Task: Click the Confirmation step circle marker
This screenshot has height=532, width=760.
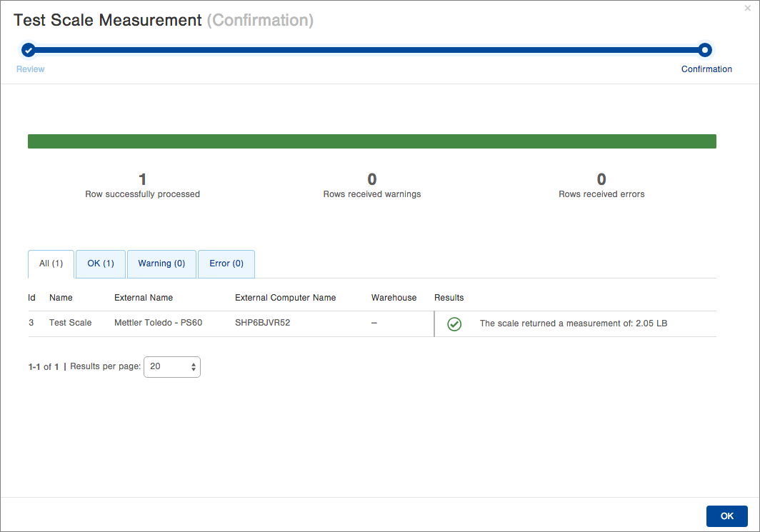Action: pyautogui.click(x=705, y=50)
